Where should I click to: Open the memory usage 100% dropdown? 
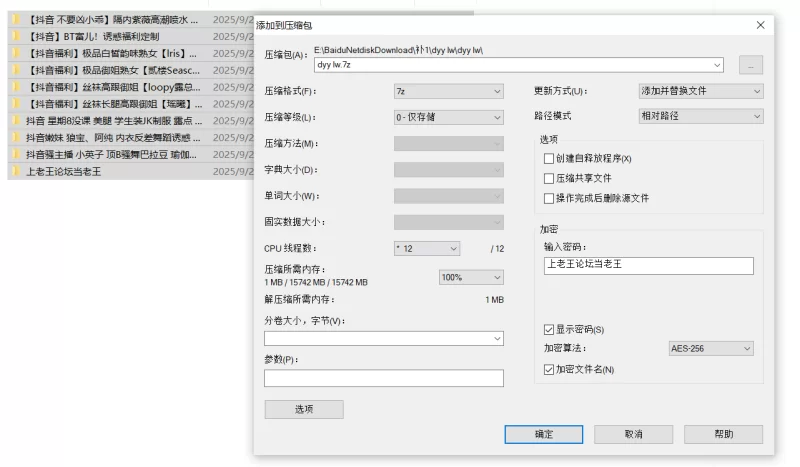(471, 277)
